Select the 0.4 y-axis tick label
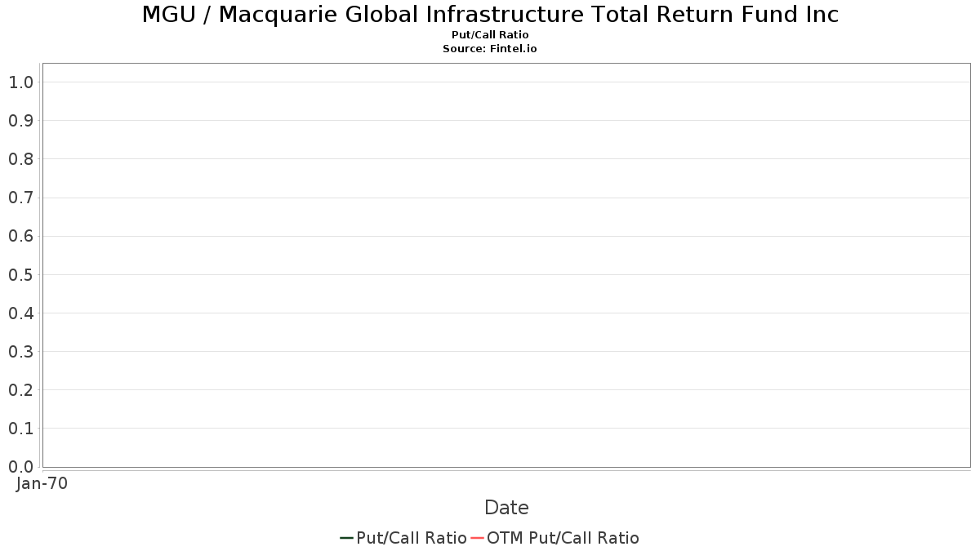 (21, 313)
